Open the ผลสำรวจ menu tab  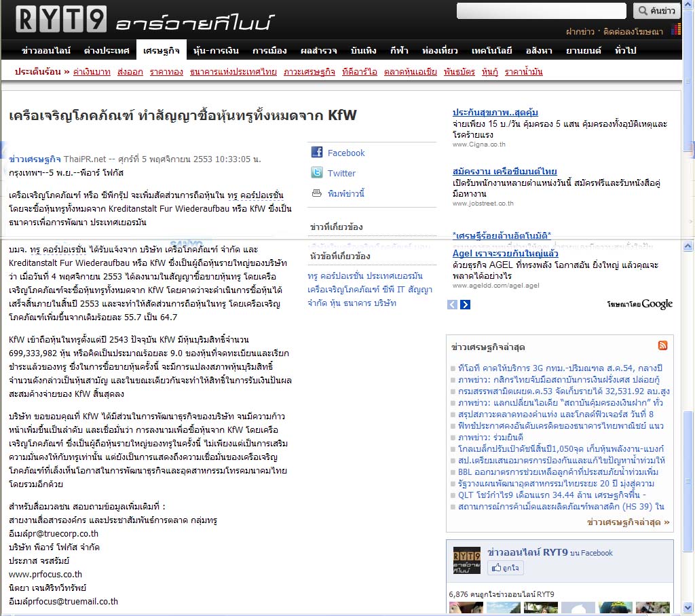[x=319, y=50]
